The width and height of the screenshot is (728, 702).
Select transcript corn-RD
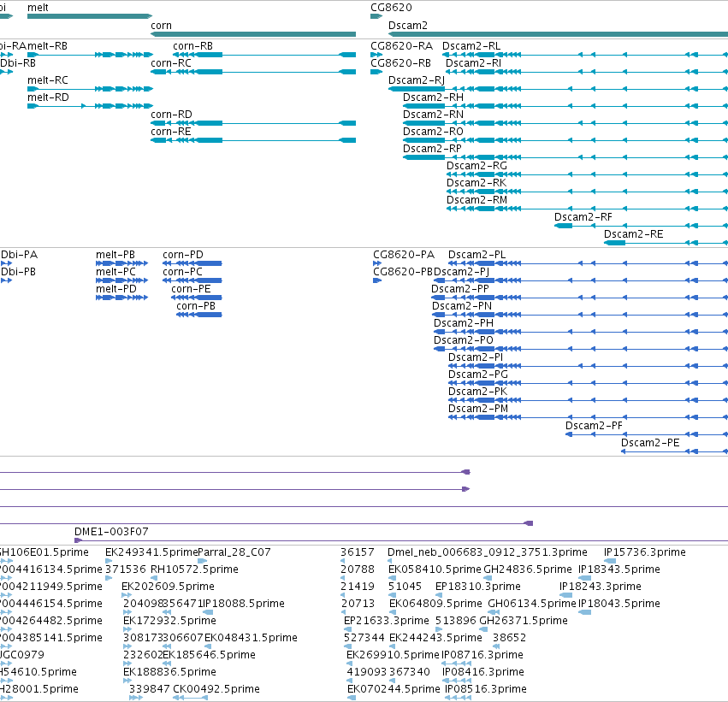click(253, 123)
